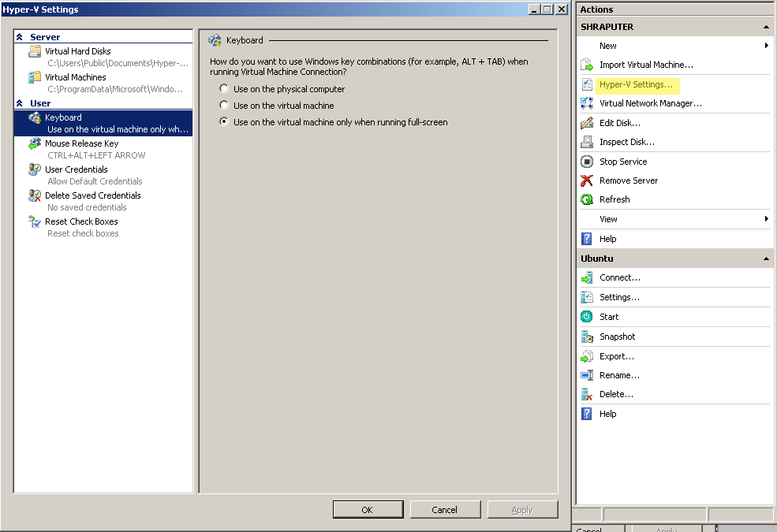Select User Credentials tree item

click(x=103, y=175)
